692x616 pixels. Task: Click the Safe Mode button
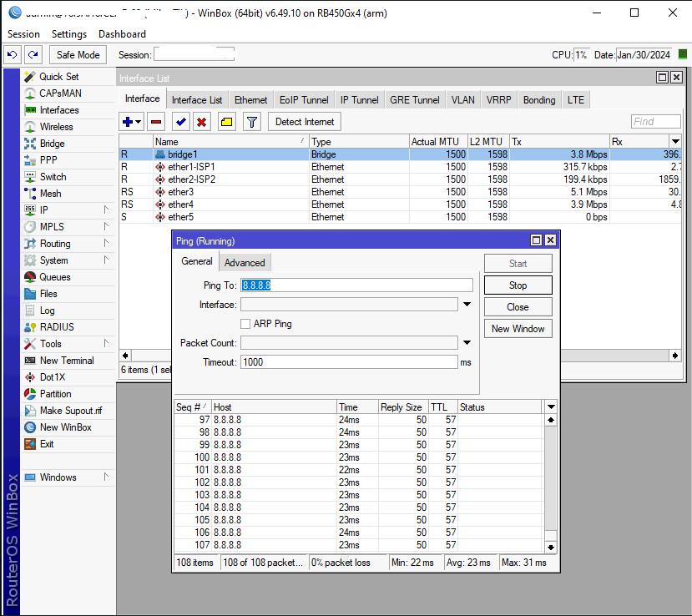pos(78,55)
